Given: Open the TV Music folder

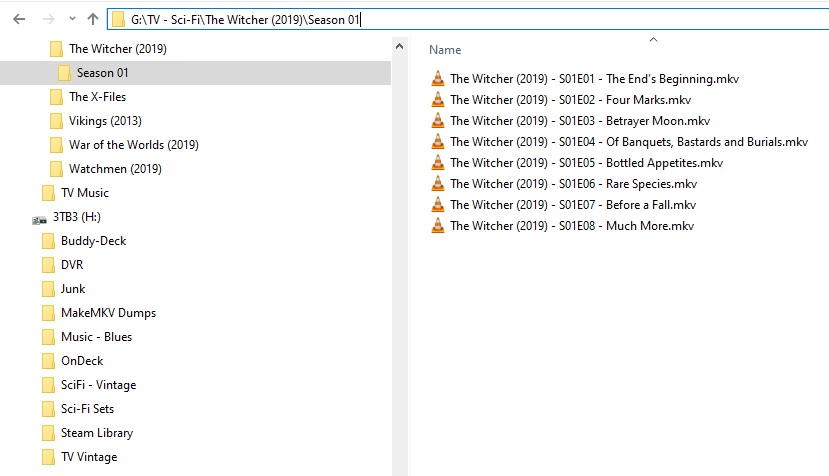Looking at the screenshot, I should tap(85, 193).
